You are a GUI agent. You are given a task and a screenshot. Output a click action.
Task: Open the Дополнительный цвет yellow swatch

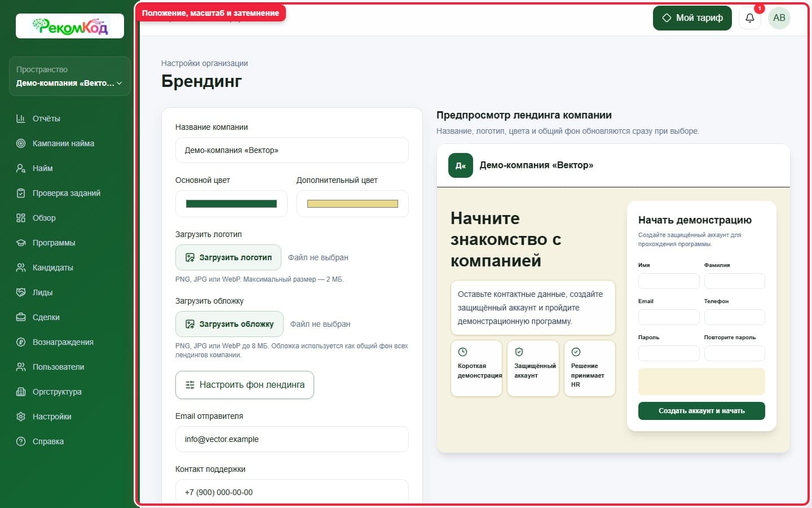[x=352, y=204]
